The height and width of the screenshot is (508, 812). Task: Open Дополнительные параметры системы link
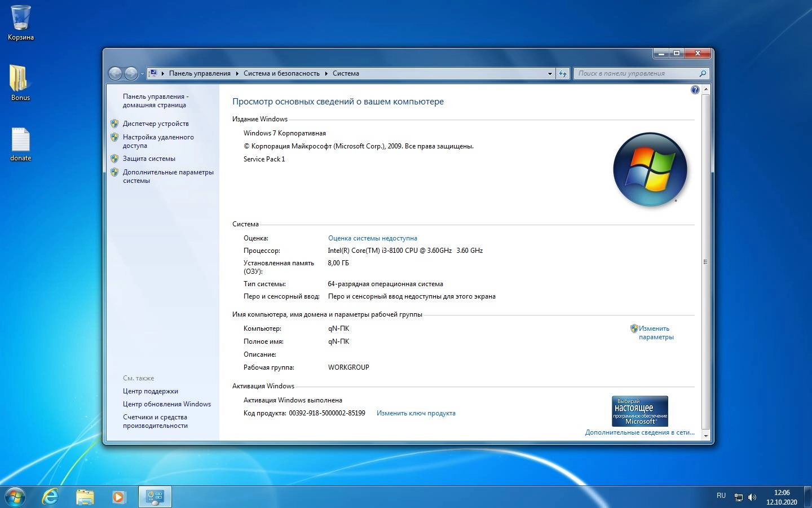click(x=168, y=176)
